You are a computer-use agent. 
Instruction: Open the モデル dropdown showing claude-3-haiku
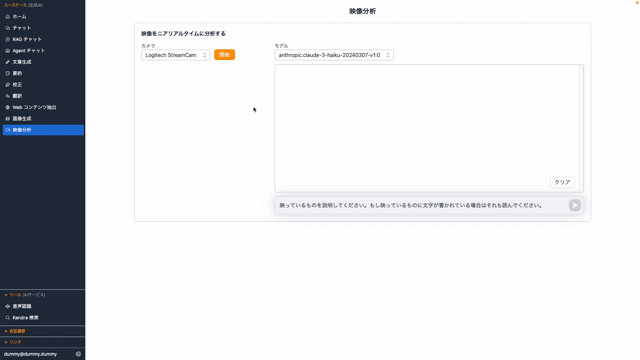click(x=334, y=55)
